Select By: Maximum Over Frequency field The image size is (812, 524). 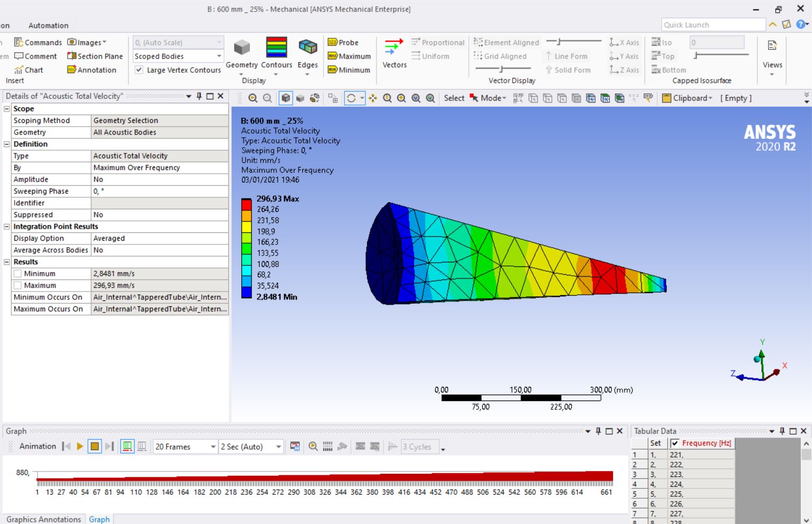pos(160,168)
